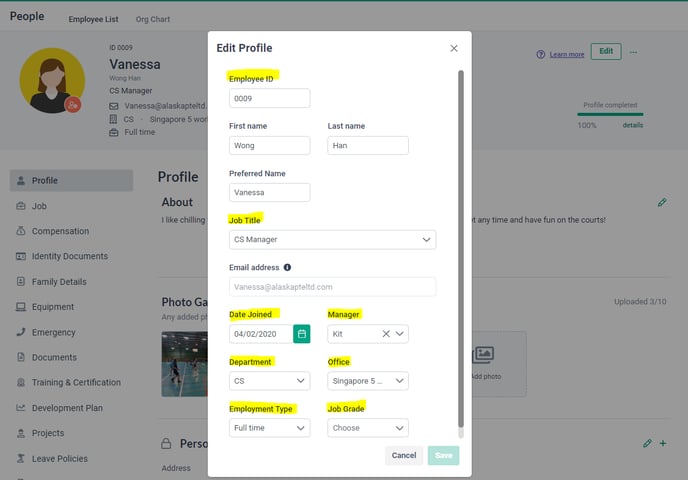Image resolution: width=688 pixels, height=480 pixels.
Task: Open the Learn more link
Action: point(566,54)
